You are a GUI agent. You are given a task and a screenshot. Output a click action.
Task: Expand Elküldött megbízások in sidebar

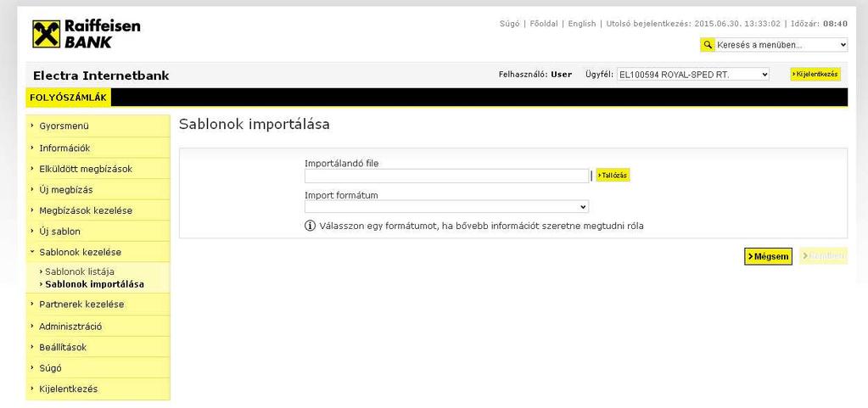(98, 169)
